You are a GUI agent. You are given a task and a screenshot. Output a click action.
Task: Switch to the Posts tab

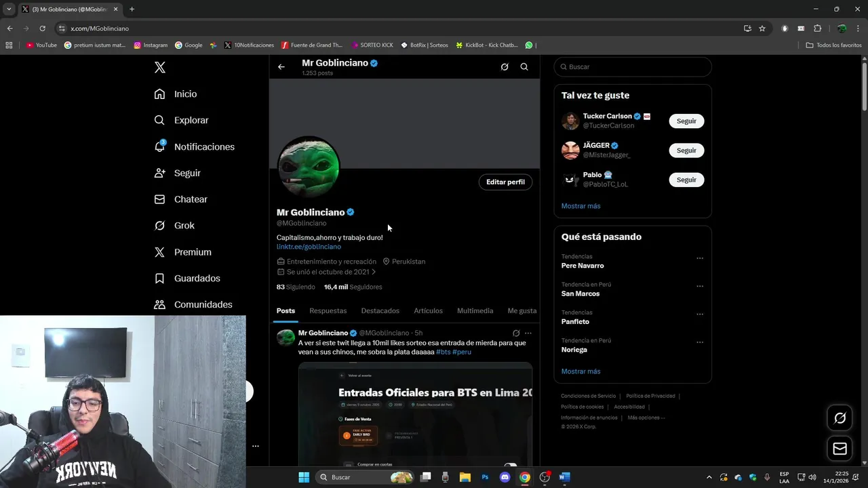[285, 310]
